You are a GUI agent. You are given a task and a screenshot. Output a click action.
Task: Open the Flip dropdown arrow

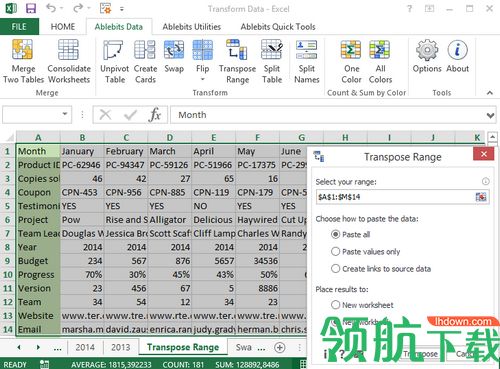202,79
